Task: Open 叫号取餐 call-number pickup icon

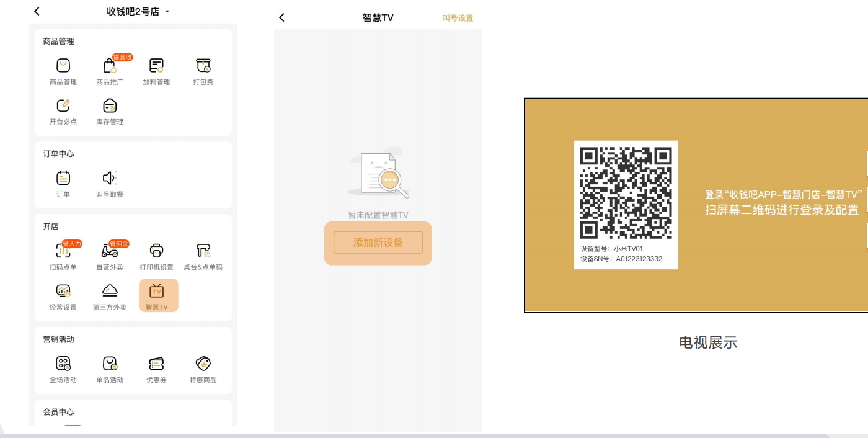Action: (110, 178)
